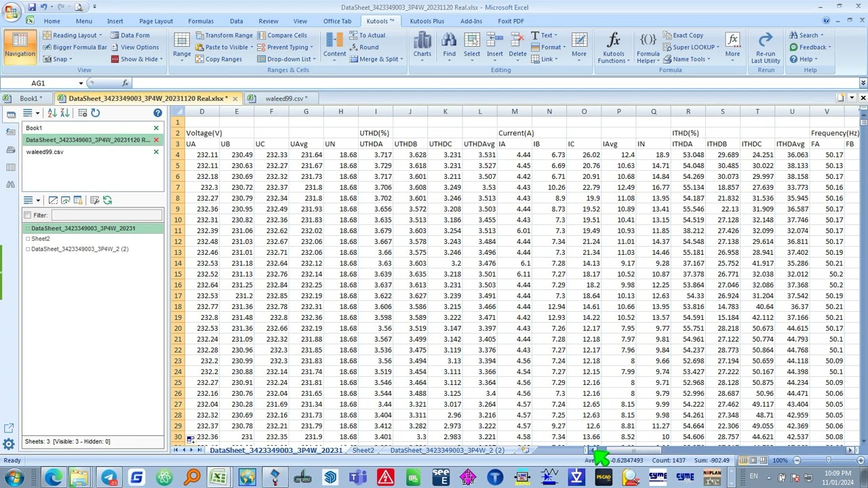Open View Options in the ribbon
This screenshot has width=868, height=488.
coord(134,47)
